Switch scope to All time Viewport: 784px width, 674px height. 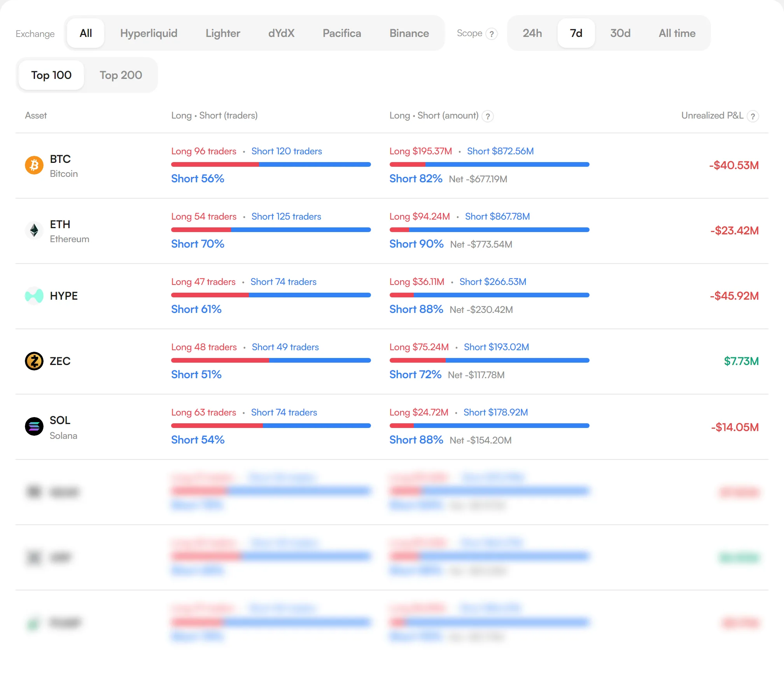677,33
